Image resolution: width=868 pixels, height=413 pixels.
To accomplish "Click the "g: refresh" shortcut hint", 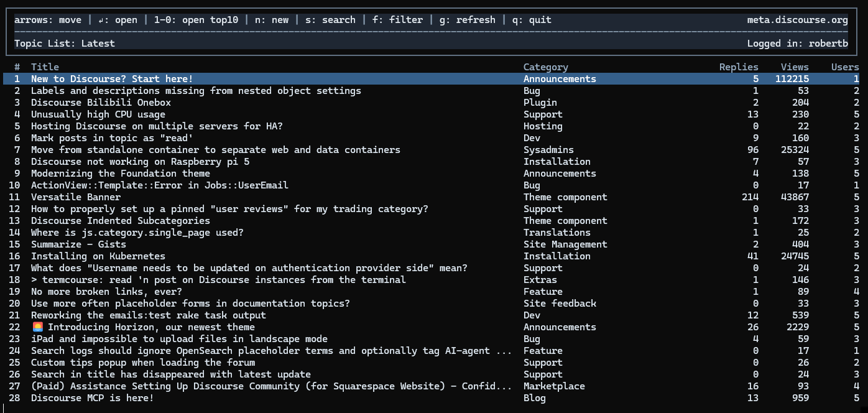I will pos(468,20).
